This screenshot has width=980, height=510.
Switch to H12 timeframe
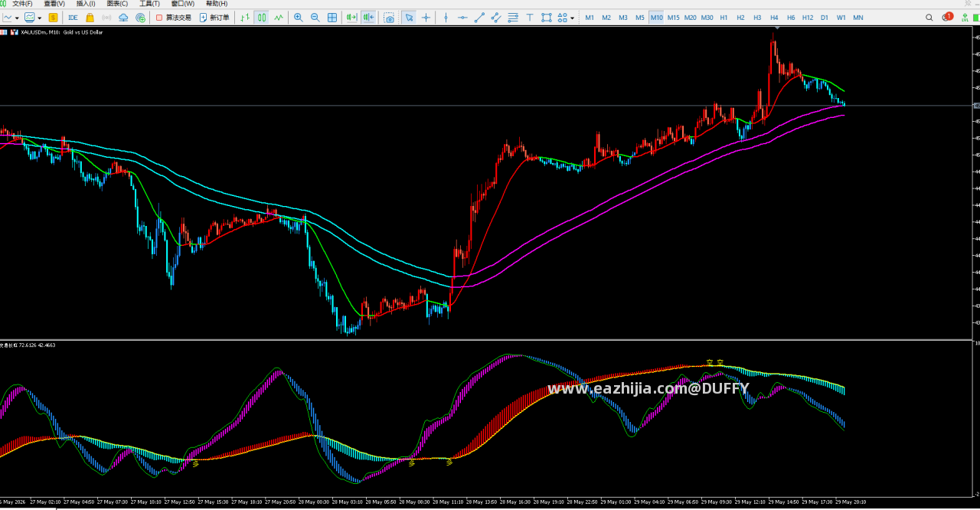[x=808, y=18]
